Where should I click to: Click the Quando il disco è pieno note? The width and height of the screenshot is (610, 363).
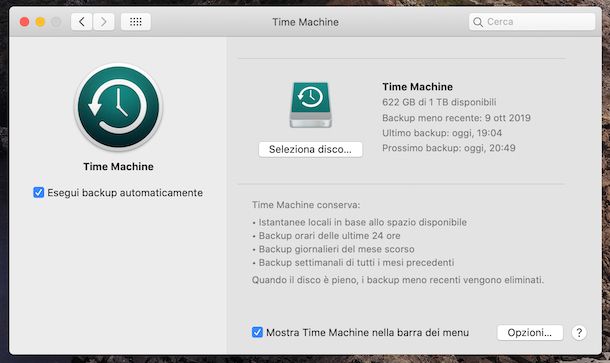(398, 280)
